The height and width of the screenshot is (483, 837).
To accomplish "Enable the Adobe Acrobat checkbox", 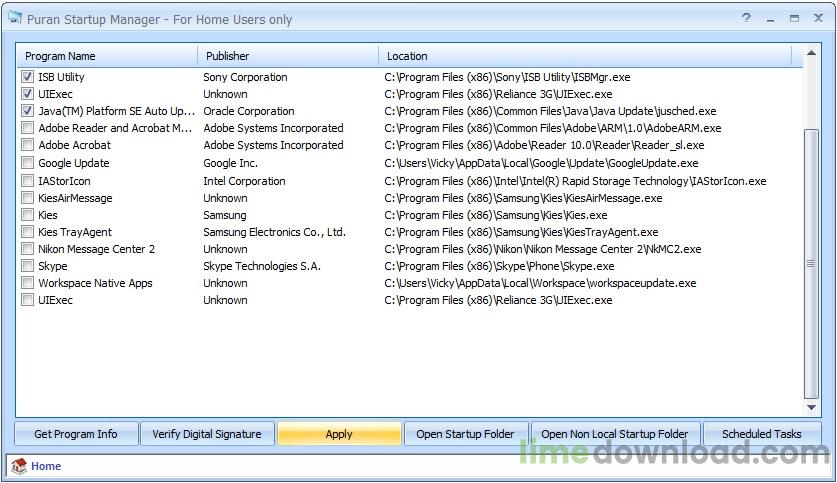I will 27,145.
